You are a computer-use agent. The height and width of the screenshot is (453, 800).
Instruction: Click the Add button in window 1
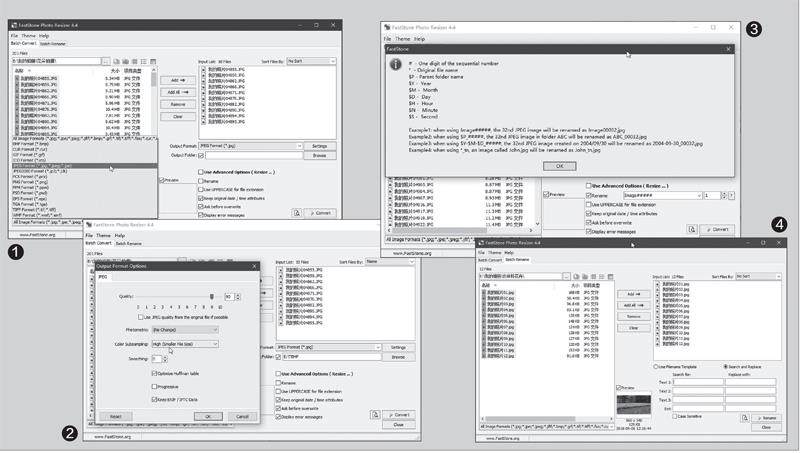coord(178,81)
